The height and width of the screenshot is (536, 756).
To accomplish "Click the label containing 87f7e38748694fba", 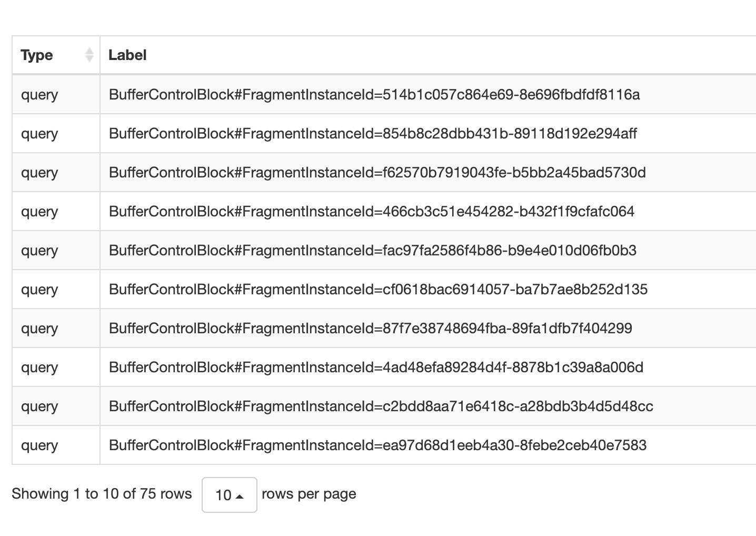I will [370, 329].
